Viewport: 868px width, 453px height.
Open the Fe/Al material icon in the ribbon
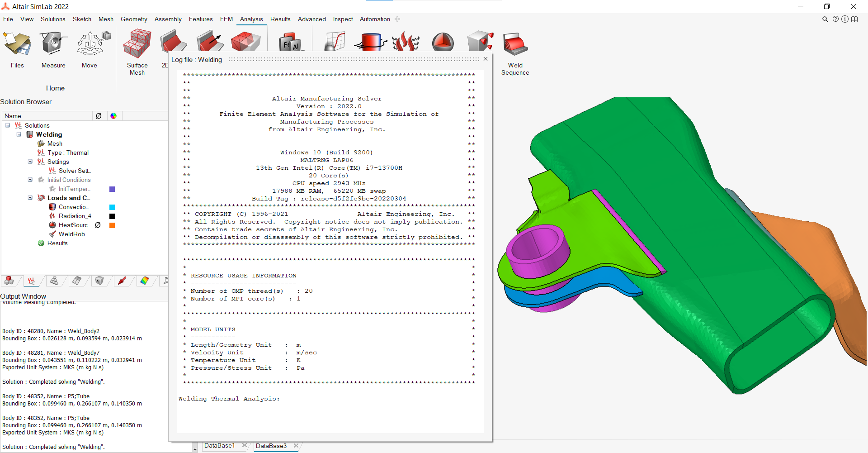pyautogui.click(x=290, y=41)
